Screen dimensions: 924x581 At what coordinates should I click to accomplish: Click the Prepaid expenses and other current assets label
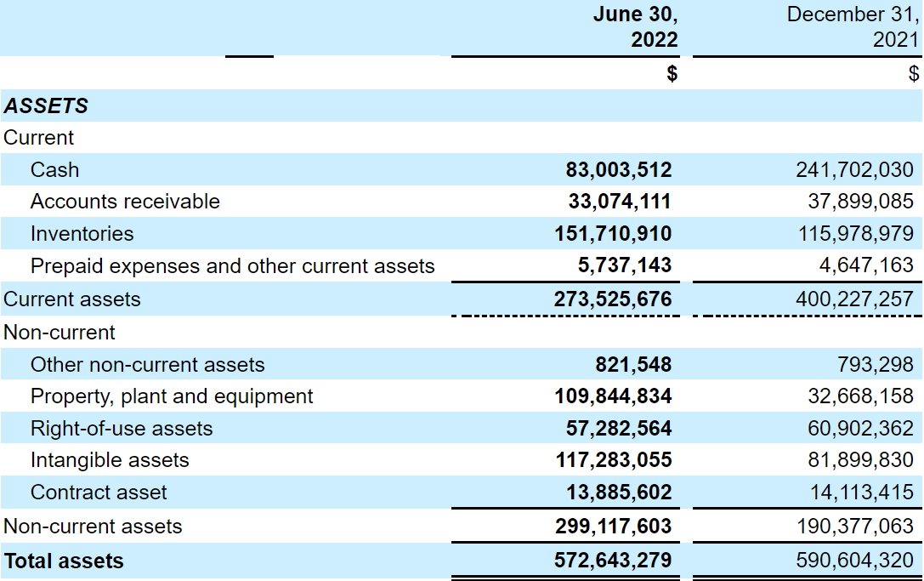click(x=232, y=266)
